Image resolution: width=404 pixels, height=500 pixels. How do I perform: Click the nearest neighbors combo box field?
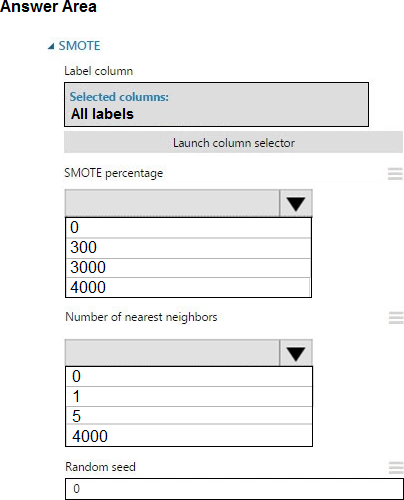click(x=172, y=353)
